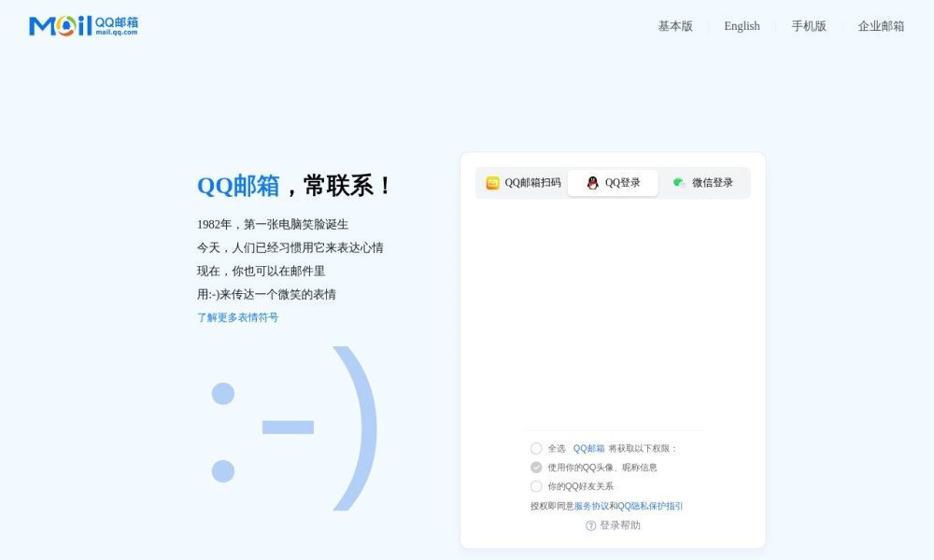Open the QQ隐私保护指引 link
934x560 pixels.
[x=651, y=505]
